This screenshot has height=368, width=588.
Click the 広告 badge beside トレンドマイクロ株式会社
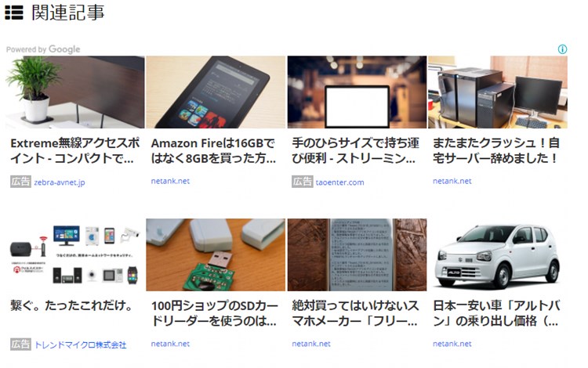tap(20, 344)
